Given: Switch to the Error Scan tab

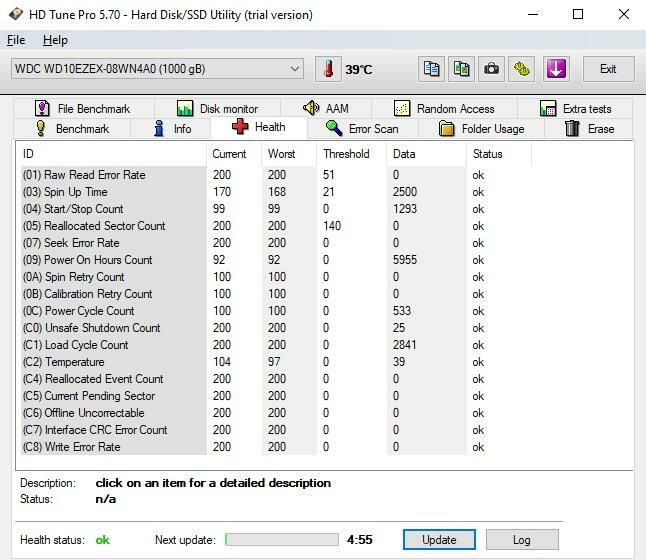Looking at the screenshot, I should (x=363, y=129).
